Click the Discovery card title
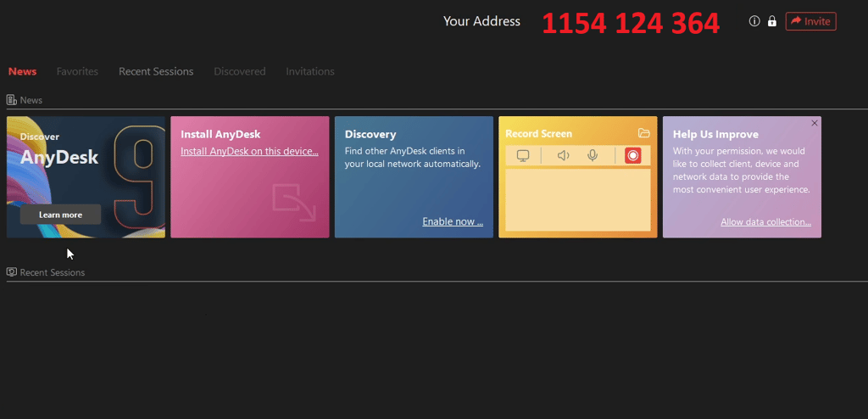The height and width of the screenshot is (419, 868). point(370,134)
